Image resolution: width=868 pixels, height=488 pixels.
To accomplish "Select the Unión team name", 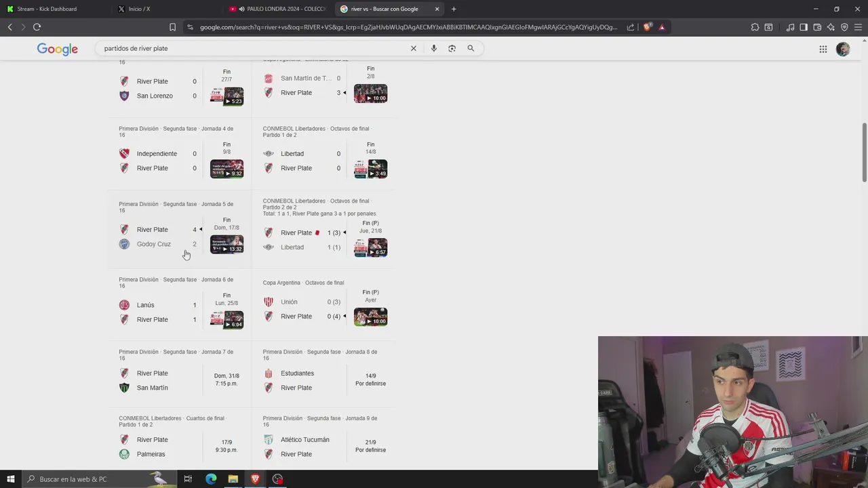I will pyautogui.click(x=289, y=302).
